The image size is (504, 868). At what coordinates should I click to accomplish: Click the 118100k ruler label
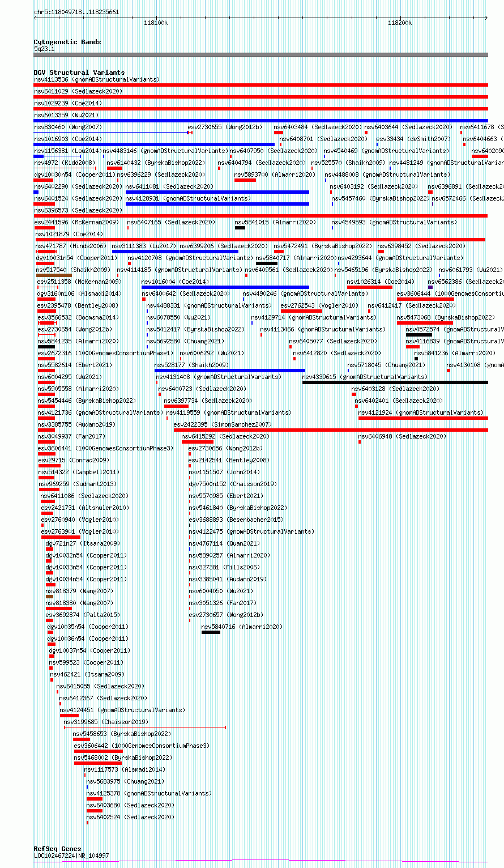tap(156, 23)
